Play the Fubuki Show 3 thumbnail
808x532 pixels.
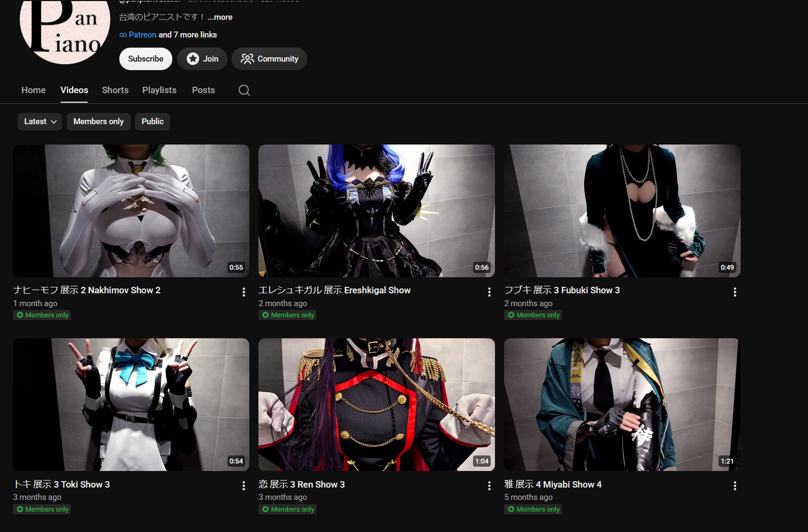(622, 211)
